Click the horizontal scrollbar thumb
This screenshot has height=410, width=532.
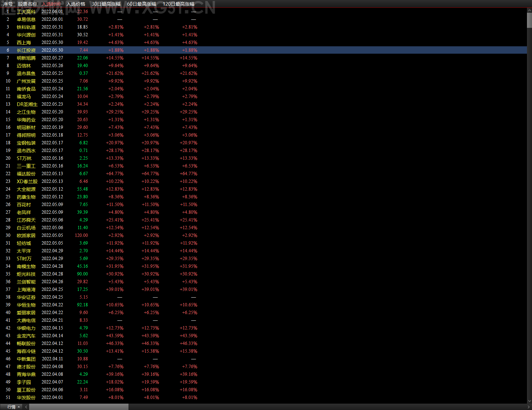click(x=78, y=407)
